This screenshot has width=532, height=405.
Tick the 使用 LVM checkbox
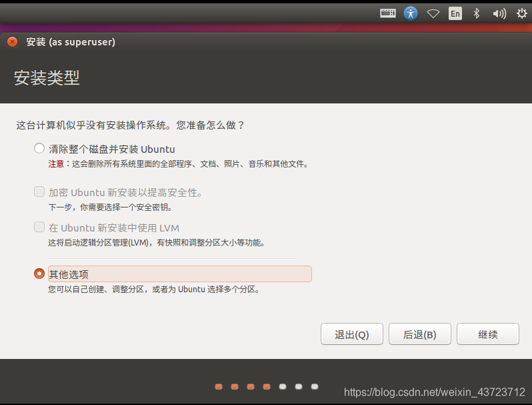tap(39, 227)
